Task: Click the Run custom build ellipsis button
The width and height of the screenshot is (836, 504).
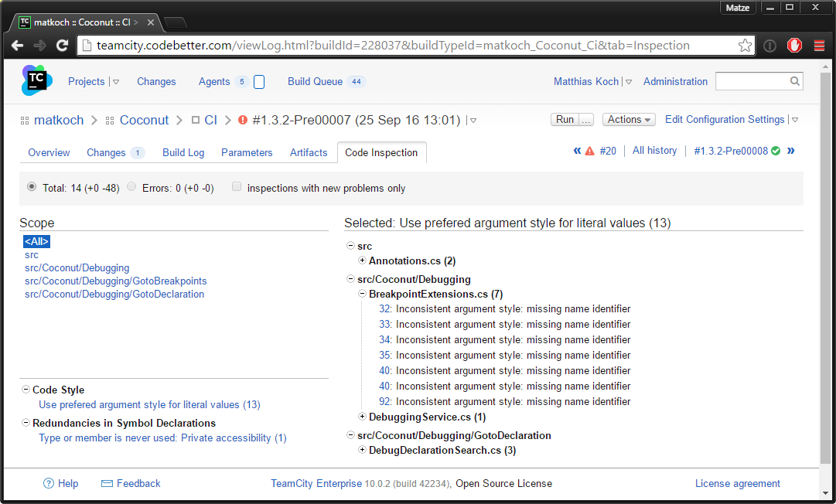Action: [x=586, y=119]
